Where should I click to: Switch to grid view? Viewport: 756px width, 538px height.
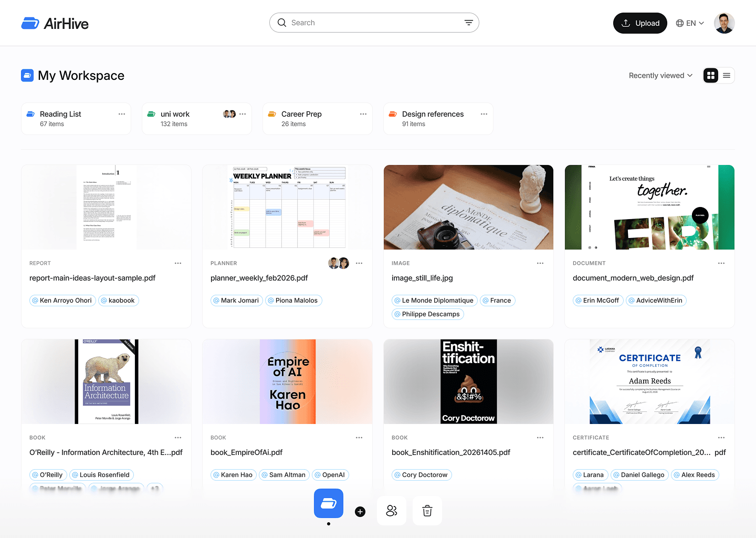tap(711, 76)
